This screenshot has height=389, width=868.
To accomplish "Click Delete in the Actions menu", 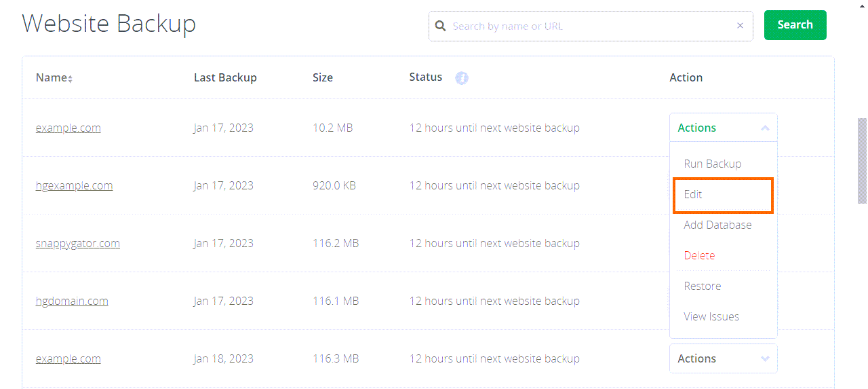I will pos(699,255).
